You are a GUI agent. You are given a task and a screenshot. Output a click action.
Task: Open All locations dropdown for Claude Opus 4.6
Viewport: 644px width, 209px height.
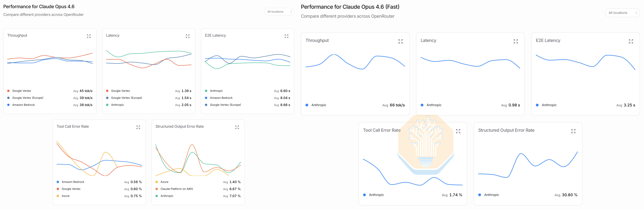279,12
